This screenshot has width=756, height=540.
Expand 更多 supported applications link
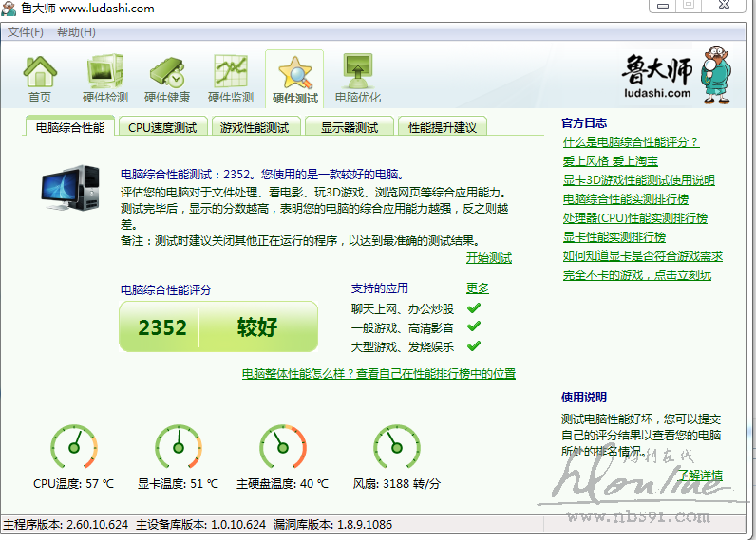tap(478, 289)
